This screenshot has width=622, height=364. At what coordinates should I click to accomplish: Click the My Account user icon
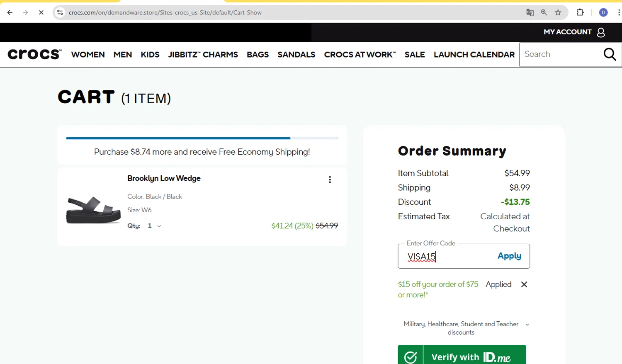point(601,32)
